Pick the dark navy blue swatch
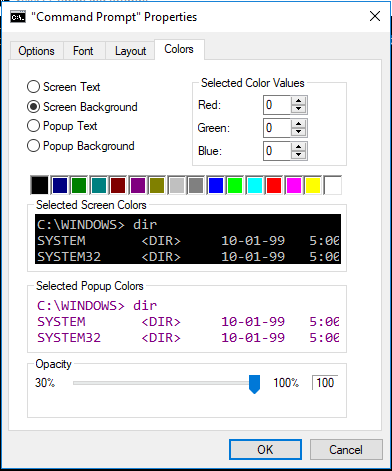392x471 pixels. [x=60, y=185]
